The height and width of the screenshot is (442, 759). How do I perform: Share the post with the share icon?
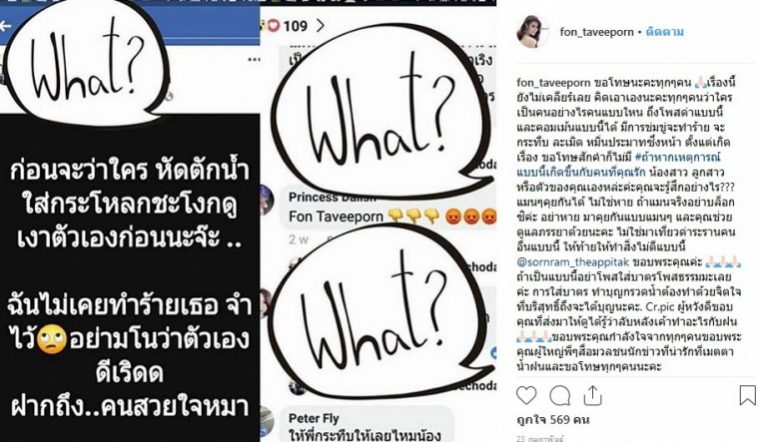click(x=592, y=396)
